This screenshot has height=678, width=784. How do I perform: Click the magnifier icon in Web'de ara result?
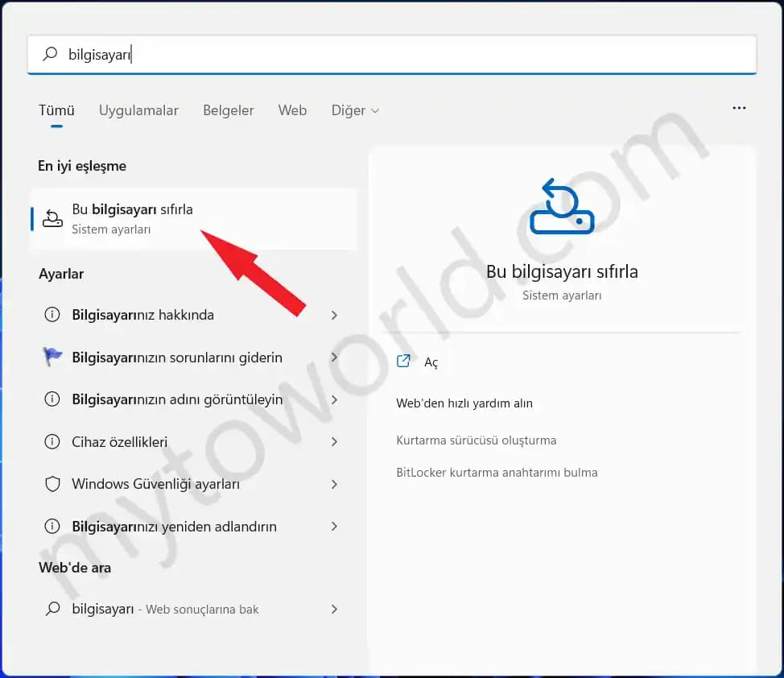point(52,610)
